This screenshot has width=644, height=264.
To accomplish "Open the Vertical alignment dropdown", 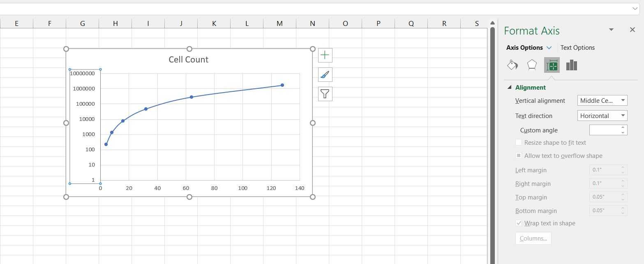I will (602, 101).
